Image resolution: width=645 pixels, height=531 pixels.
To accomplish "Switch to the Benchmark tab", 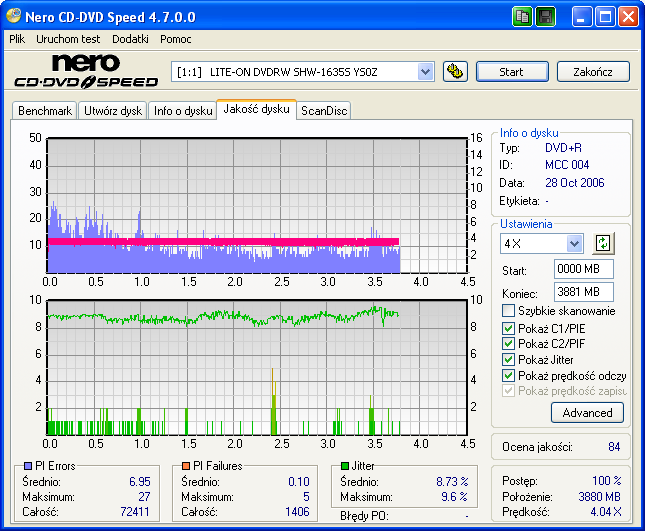I will tap(45, 111).
